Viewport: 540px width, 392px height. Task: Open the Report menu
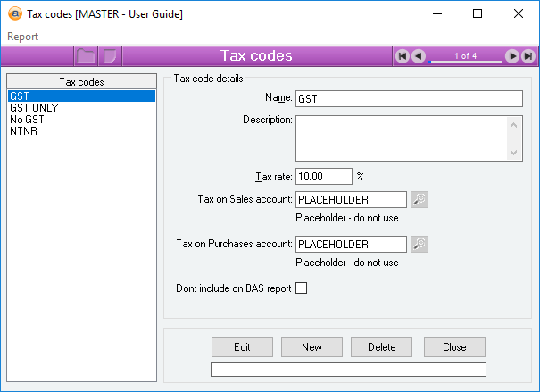click(22, 37)
